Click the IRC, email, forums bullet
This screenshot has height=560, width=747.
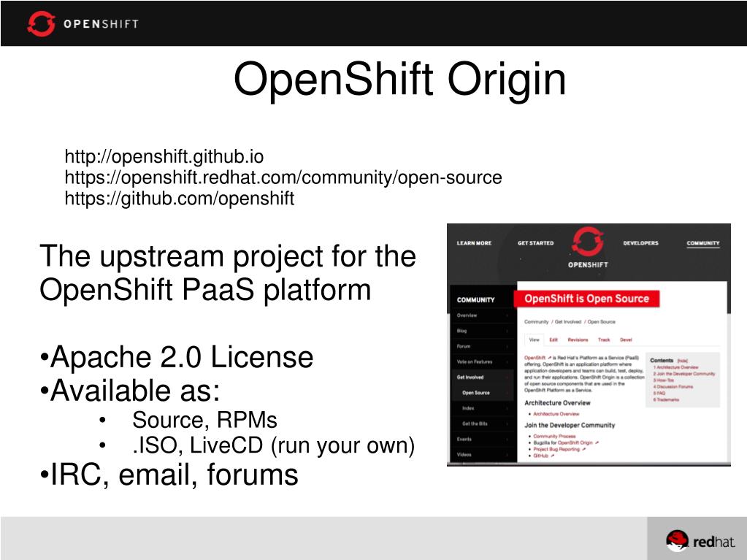tap(169, 475)
